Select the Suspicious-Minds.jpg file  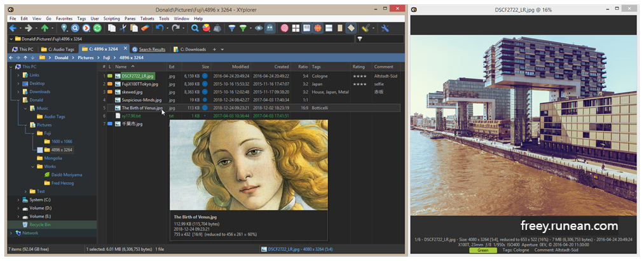142,100
